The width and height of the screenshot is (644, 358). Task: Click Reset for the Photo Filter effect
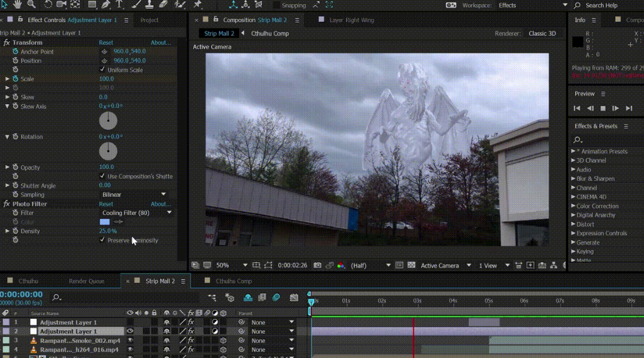tap(106, 204)
